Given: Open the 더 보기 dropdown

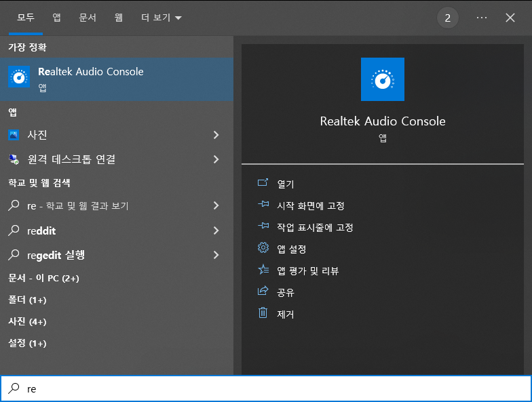Looking at the screenshot, I should click(161, 18).
